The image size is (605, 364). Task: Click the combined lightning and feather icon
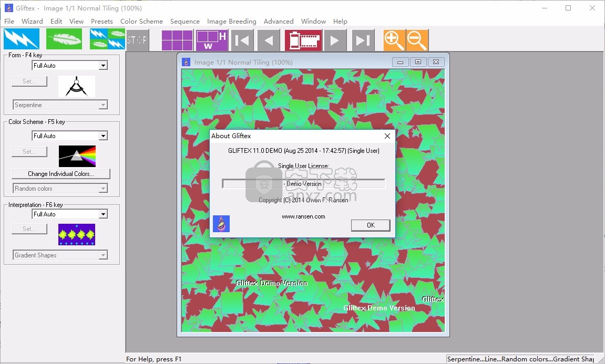click(107, 39)
